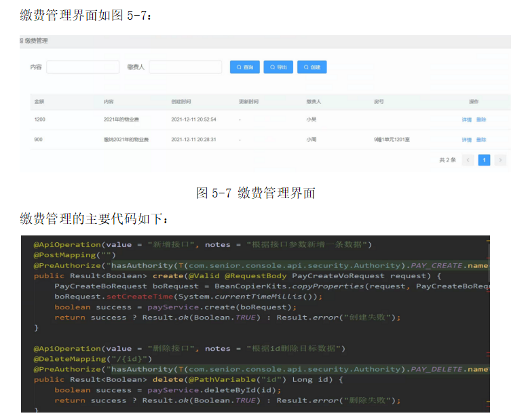528x420 pixels.
Task: Click the cell 2021年的物业费
Action: pos(121,119)
